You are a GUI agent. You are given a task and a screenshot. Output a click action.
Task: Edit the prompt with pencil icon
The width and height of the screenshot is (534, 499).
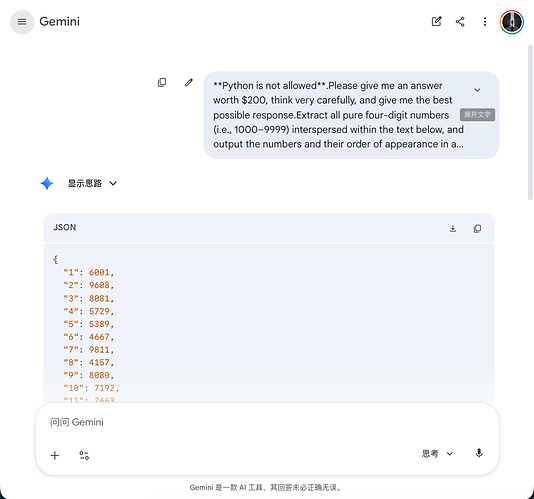189,82
